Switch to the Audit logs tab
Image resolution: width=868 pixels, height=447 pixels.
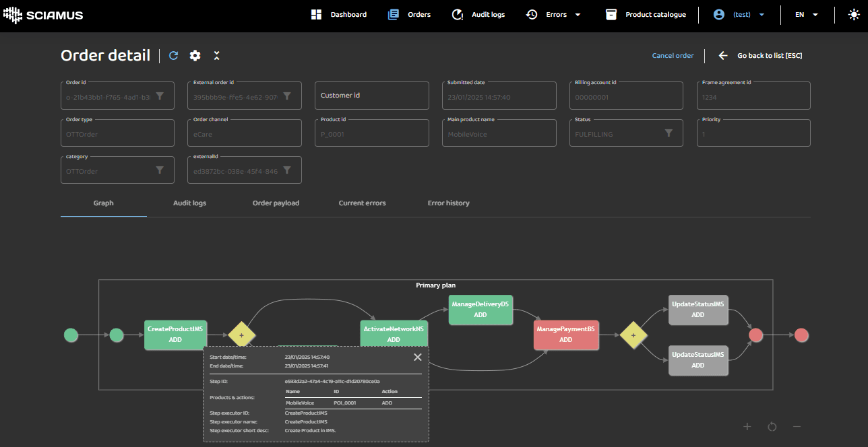pos(189,203)
